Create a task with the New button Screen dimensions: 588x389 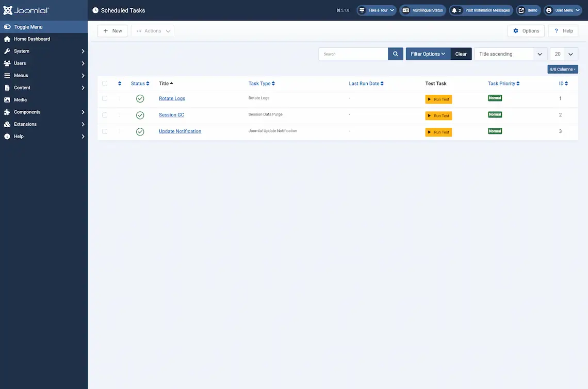click(x=112, y=30)
